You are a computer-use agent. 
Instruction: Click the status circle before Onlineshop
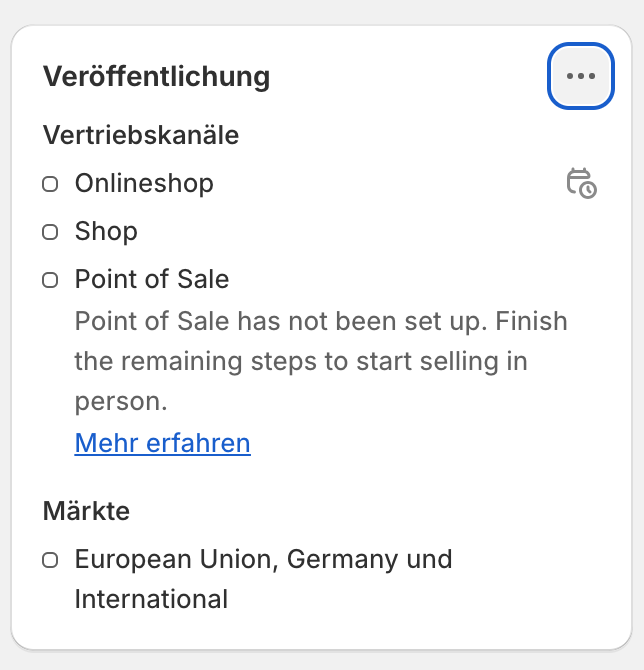tap(50, 184)
